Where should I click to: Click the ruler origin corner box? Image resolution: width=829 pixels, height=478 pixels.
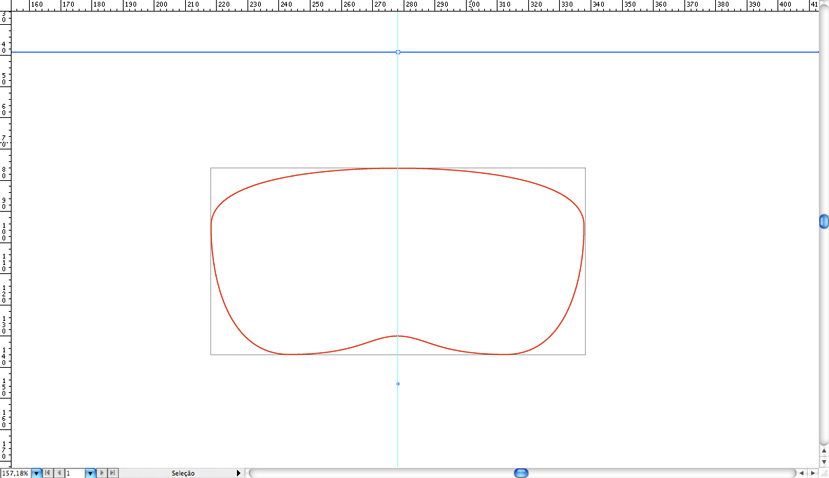pyautogui.click(x=5, y=5)
